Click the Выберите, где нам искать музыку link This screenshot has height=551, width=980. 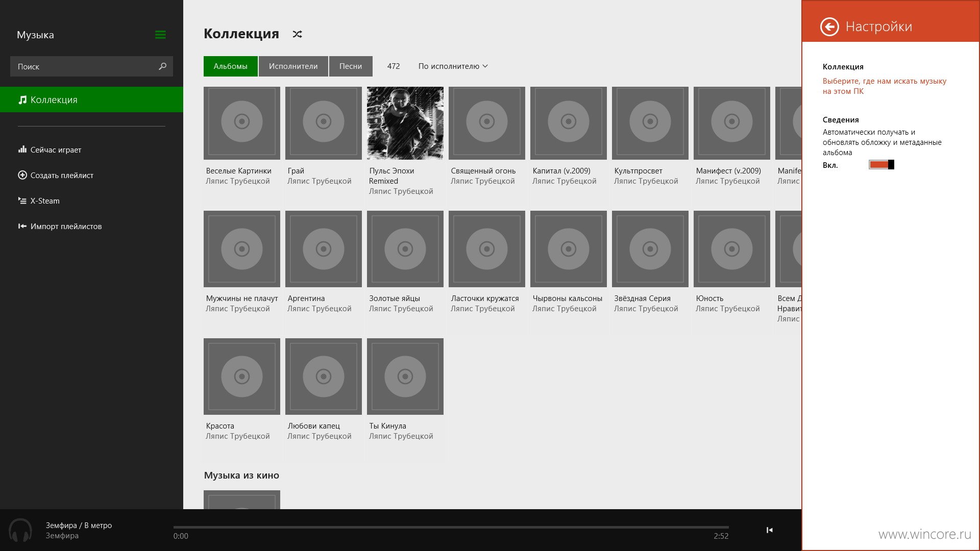pos(884,86)
